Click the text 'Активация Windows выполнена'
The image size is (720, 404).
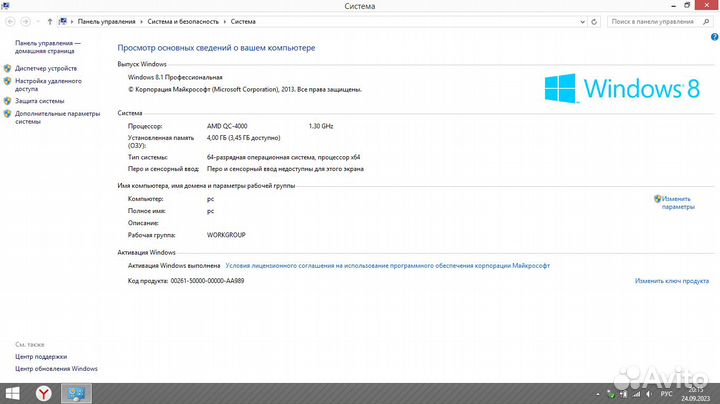coord(174,266)
